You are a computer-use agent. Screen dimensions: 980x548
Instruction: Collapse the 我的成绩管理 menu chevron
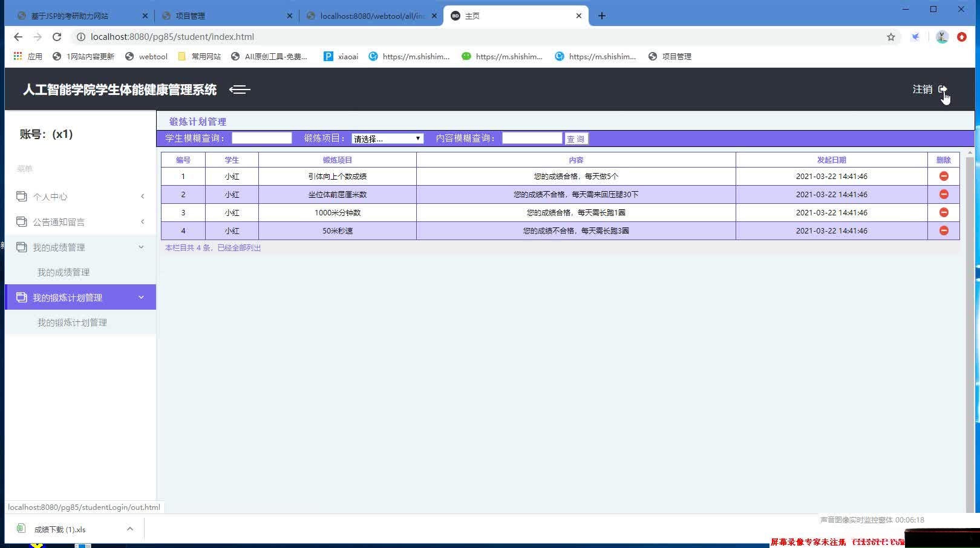(x=141, y=247)
